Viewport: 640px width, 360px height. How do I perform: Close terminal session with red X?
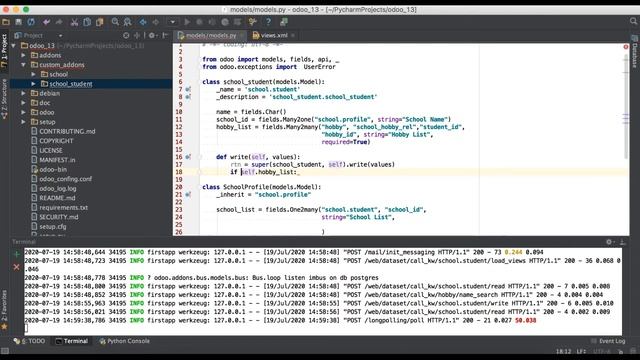click(16, 267)
